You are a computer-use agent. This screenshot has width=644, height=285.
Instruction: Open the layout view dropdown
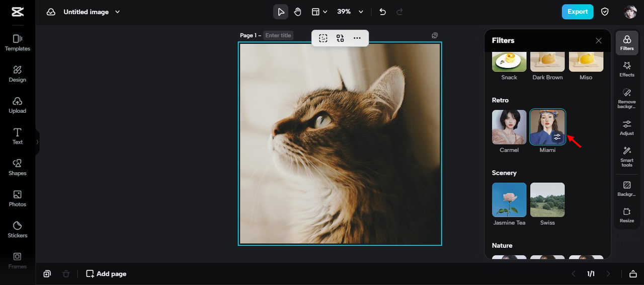(319, 12)
